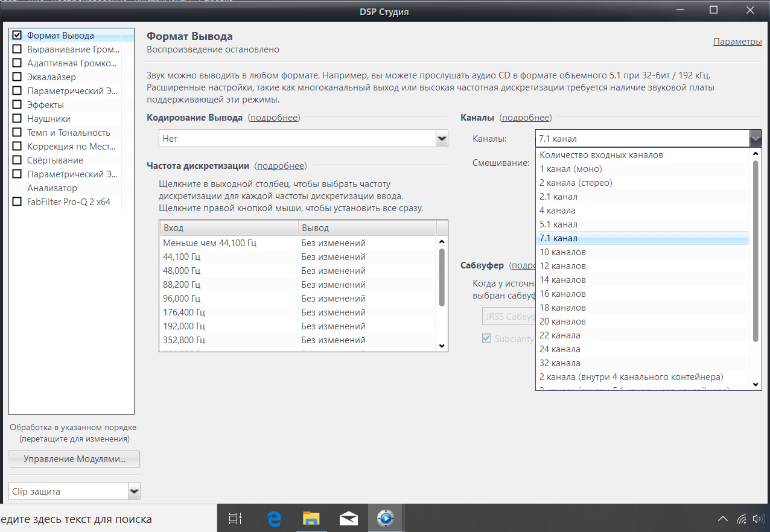The image size is (770, 532).
Task: Click the volume speaker tray icon
Action: [759, 519]
